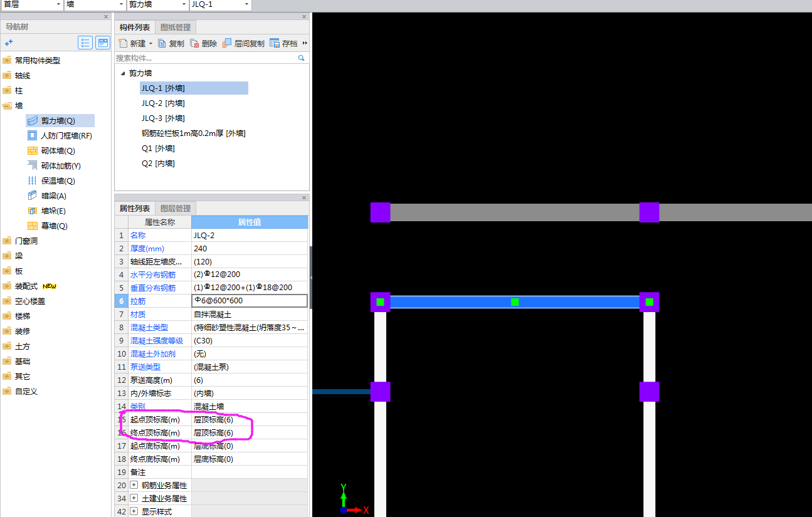
Task: Select the 墙垛(E) item
Action: (47, 211)
